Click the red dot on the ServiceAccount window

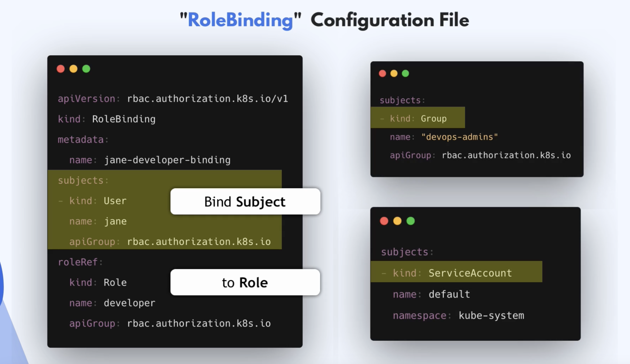point(384,221)
